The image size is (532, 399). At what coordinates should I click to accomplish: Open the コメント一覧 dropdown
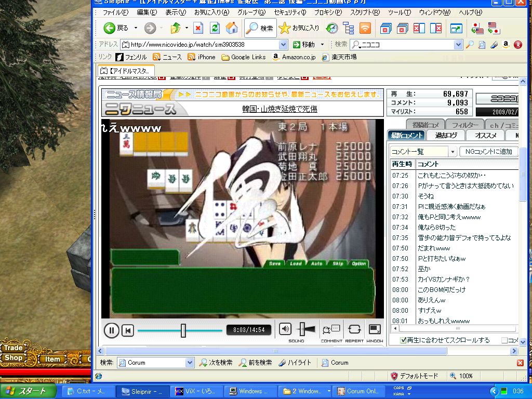[x=453, y=152]
